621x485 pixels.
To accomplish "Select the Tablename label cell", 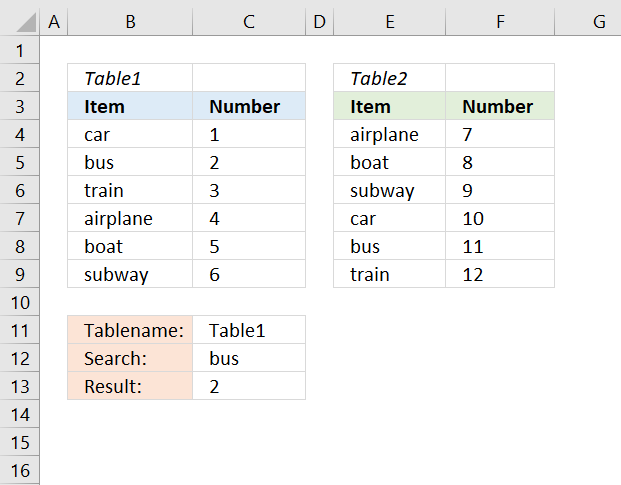I will [x=129, y=330].
